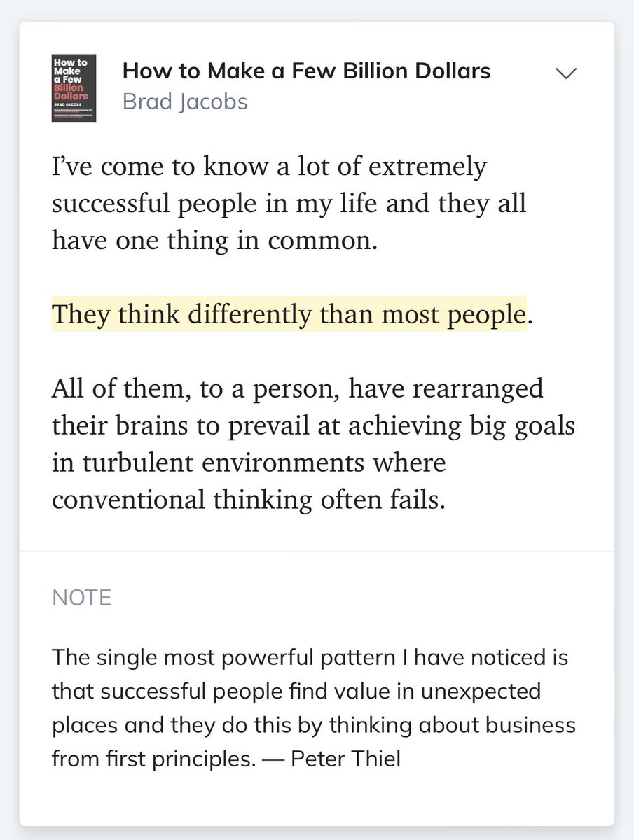Click the author name Brad Jacobs
634x840 pixels.
185,102
